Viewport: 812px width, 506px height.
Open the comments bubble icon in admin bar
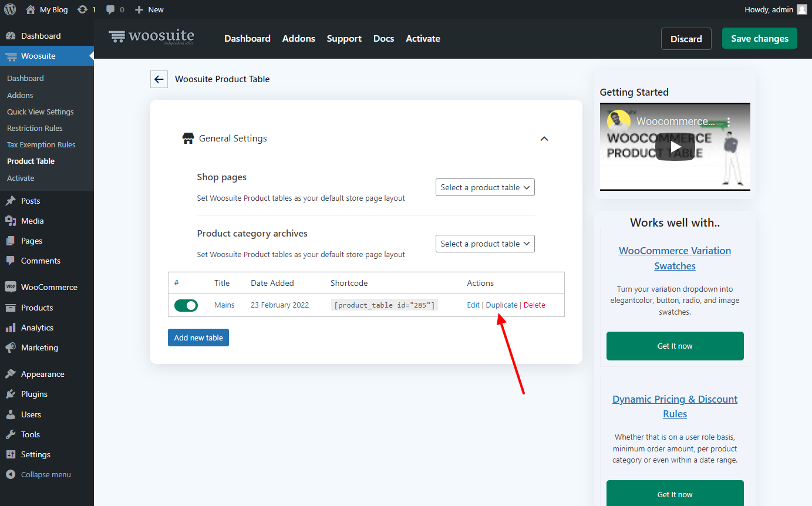[x=110, y=10]
